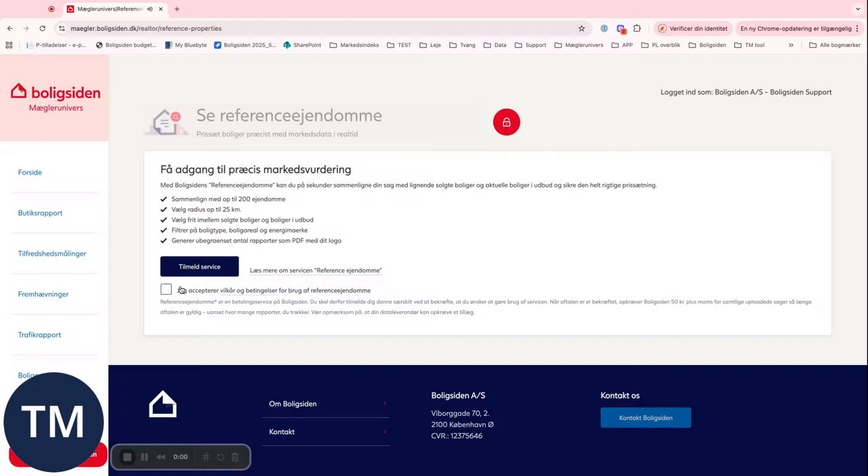Click the 'CVR.: 12375646' text
The height and width of the screenshot is (476, 868).
pos(456,436)
